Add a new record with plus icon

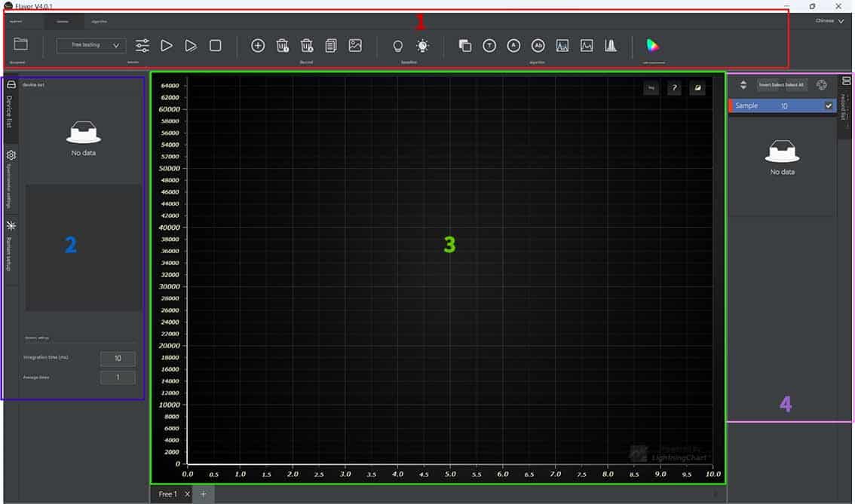[x=258, y=46]
